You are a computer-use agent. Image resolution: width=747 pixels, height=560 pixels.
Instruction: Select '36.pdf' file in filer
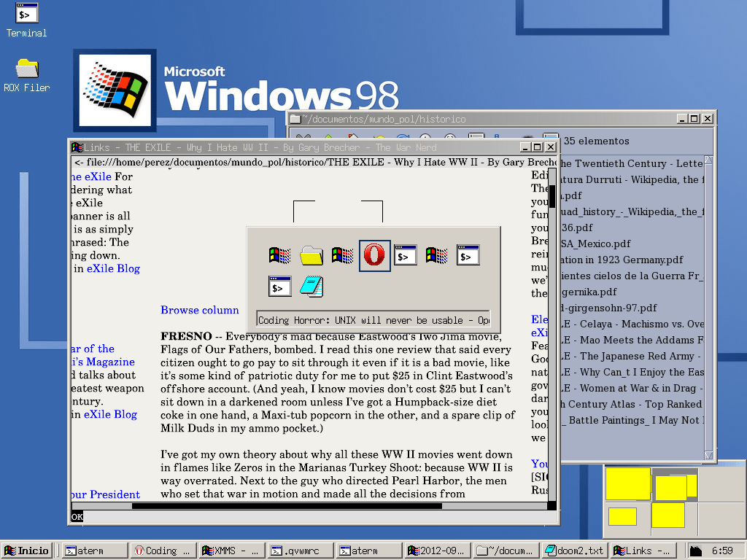pyautogui.click(x=578, y=227)
